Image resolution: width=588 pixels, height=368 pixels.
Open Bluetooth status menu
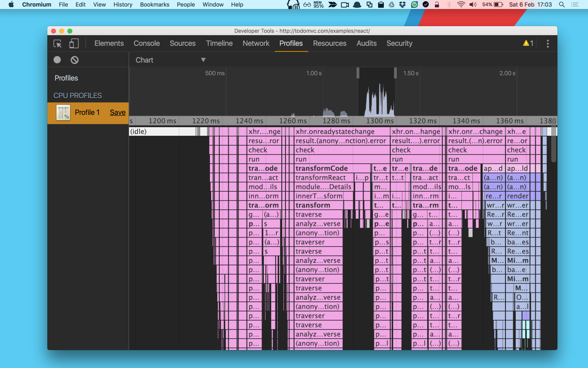coord(448,4)
